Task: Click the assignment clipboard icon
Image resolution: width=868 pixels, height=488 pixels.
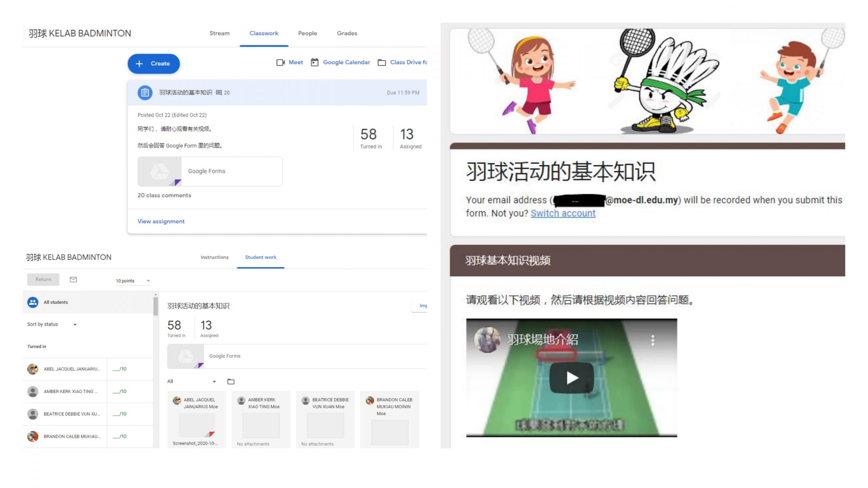Action: pos(145,93)
